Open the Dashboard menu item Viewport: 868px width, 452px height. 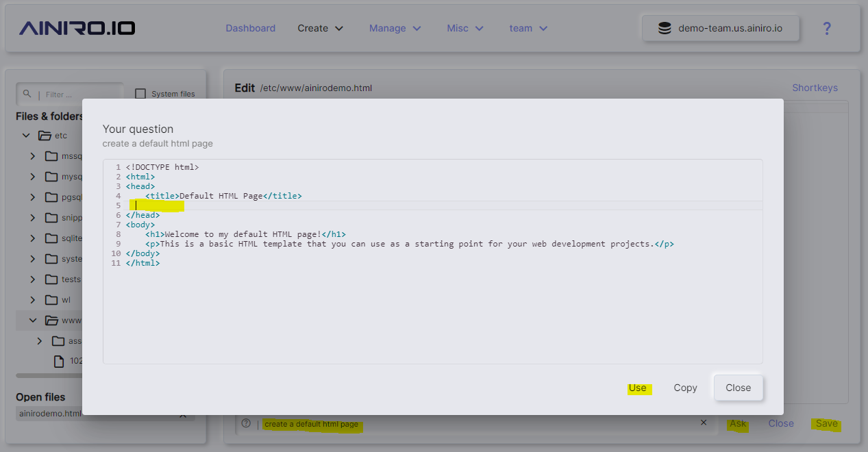coord(251,28)
